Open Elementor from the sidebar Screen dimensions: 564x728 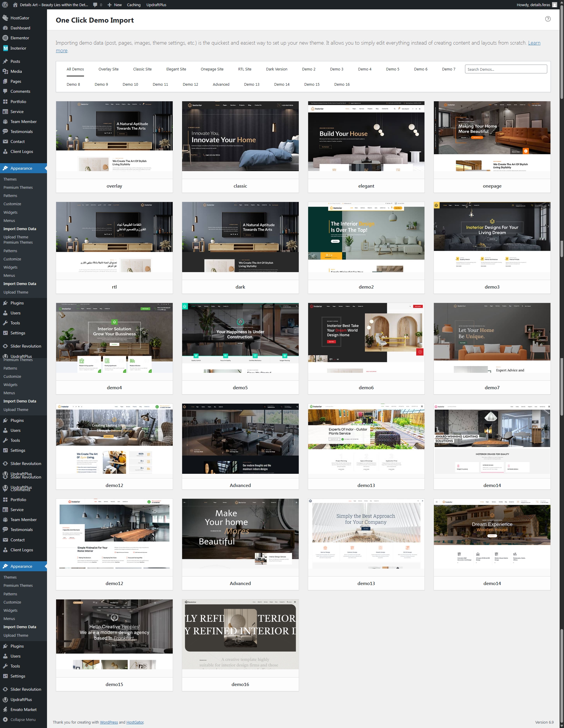(x=20, y=38)
